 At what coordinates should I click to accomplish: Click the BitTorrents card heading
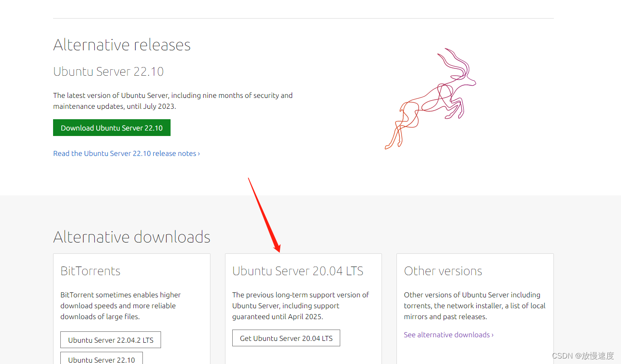coord(90,271)
